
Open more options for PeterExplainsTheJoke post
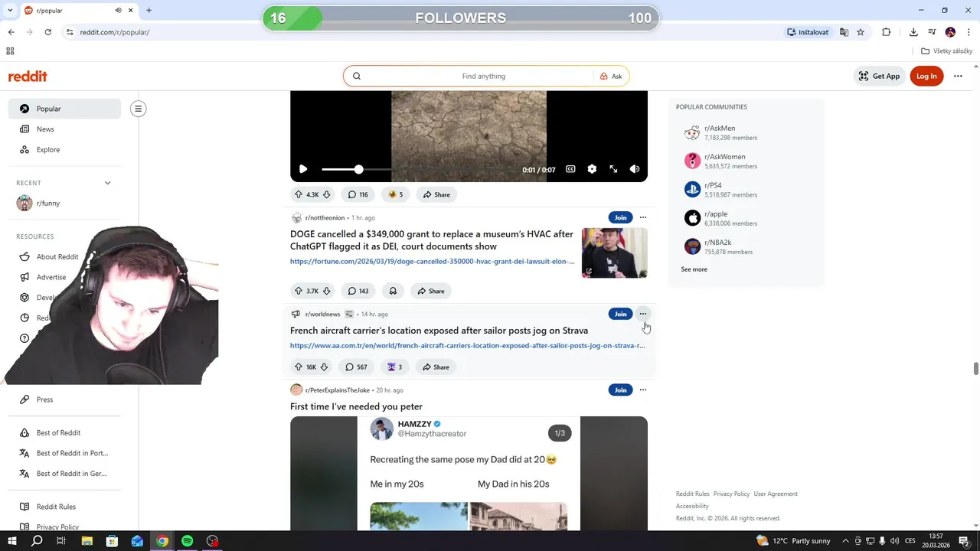[x=642, y=390]
